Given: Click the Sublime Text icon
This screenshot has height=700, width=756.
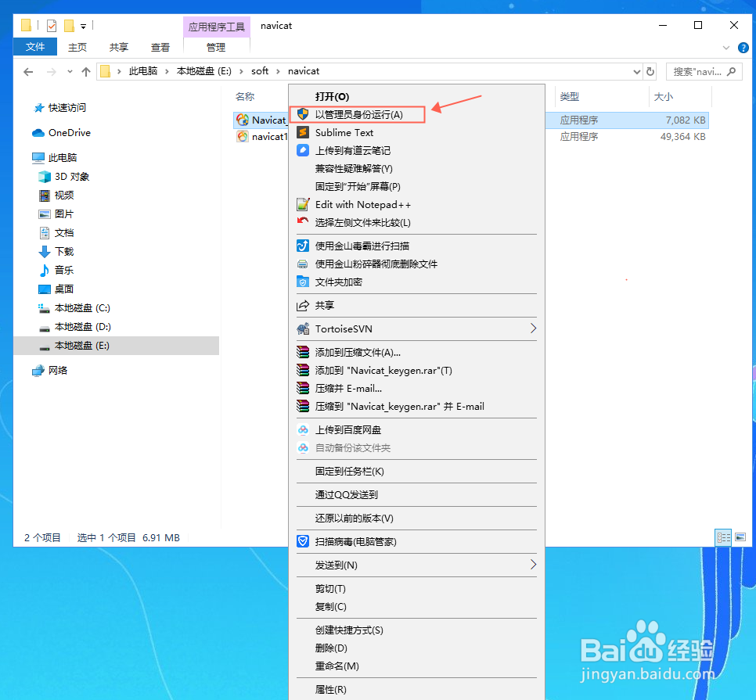Looking at the screenshot, I should point(303,132).
